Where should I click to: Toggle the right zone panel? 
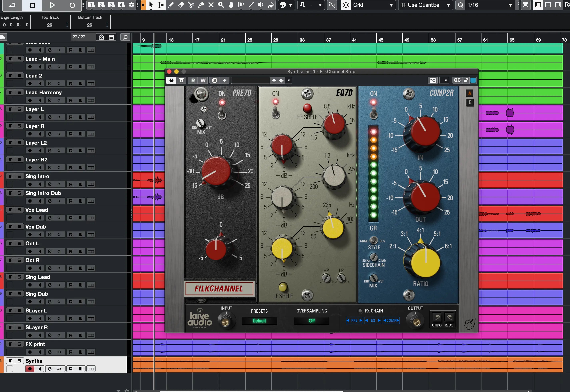coord(558,5)
